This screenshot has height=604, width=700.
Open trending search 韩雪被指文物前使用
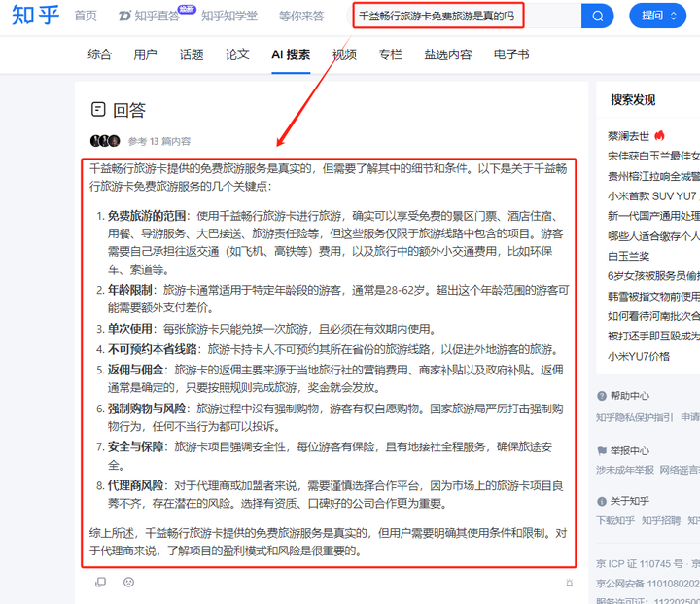pyautogui.click(x=653, y=297)
